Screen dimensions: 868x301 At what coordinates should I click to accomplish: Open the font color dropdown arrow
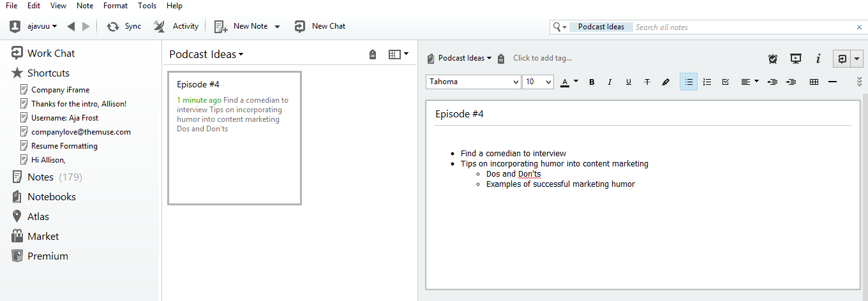576,81
